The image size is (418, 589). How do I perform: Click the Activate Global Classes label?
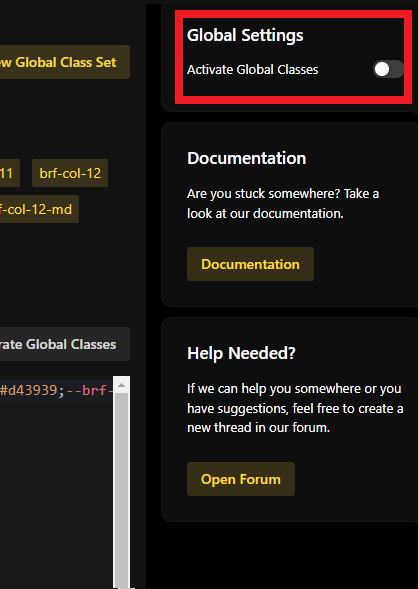[x=253, y=69]
